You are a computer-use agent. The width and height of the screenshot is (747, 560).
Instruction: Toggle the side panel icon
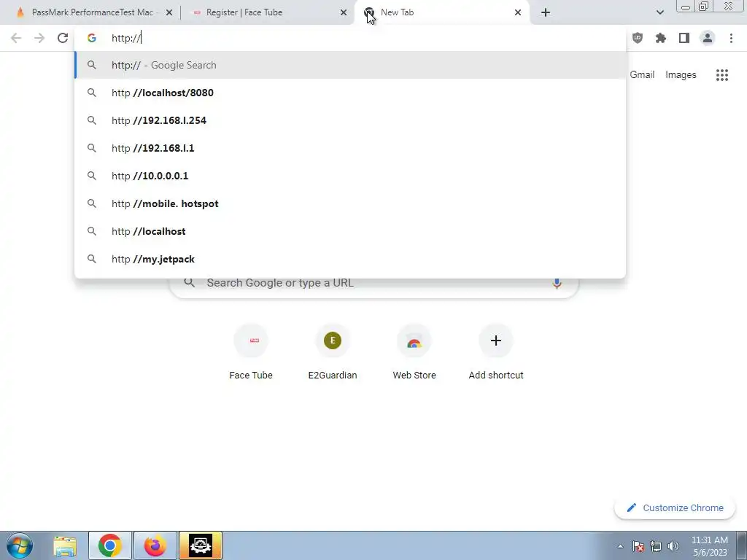click(684, 38)
